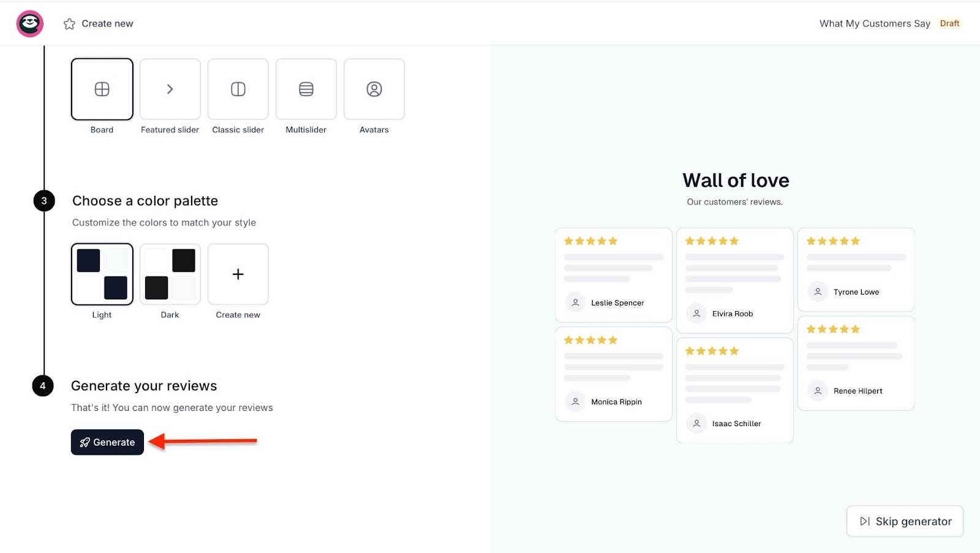The image size is (980, 553).
Task: Click the Our customers' reviews subtitle
Action: tap(734, 201)
